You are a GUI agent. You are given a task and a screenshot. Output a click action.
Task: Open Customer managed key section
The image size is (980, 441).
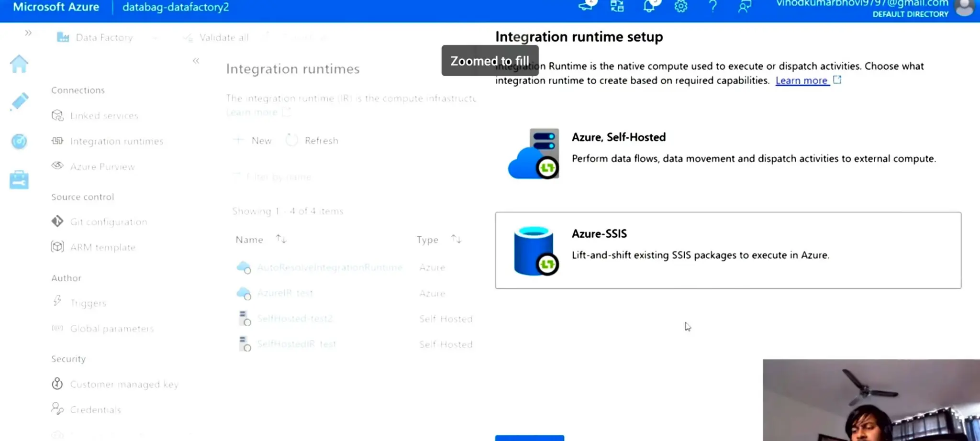pyautogui.click(x=124, y=384)
